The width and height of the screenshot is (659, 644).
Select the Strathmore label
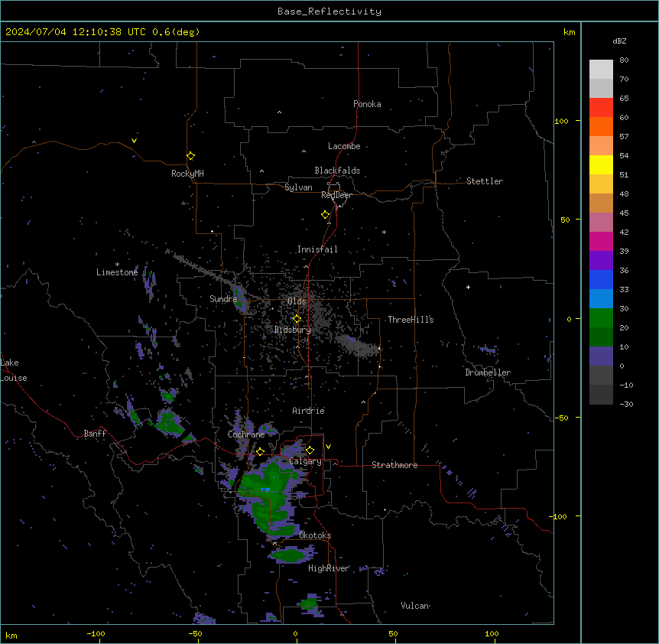point(394,465)
